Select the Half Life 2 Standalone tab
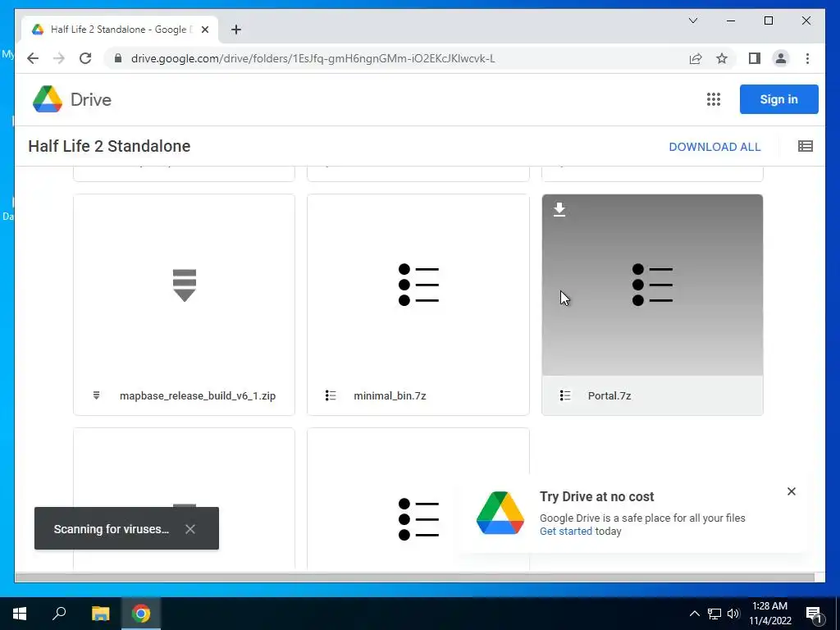Screen dimensions: 840x630 pos(120,30)
